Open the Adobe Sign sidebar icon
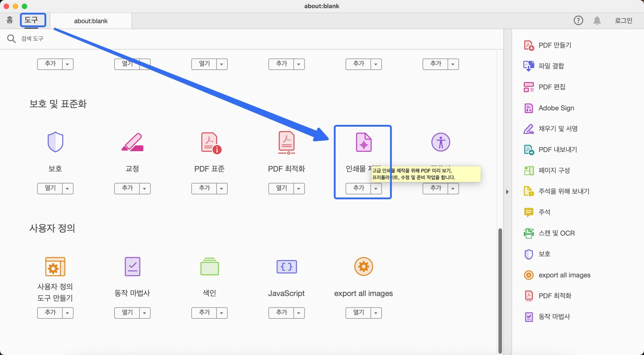 (x=529, y=108)
